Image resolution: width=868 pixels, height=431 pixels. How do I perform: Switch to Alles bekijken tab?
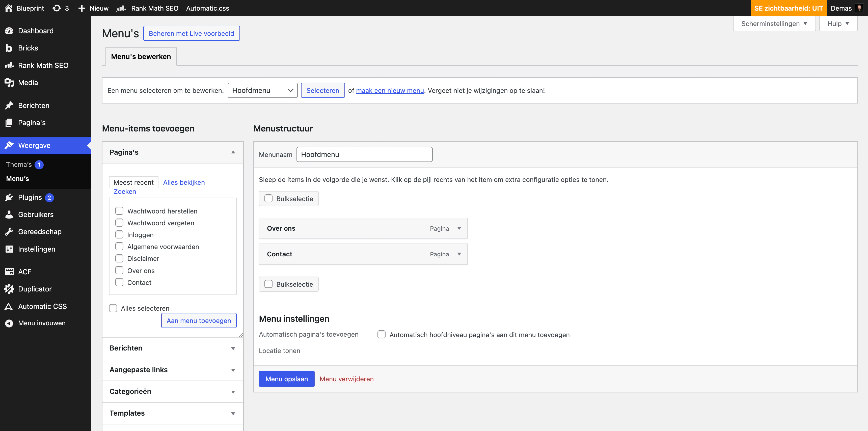[x=184, y=182]
